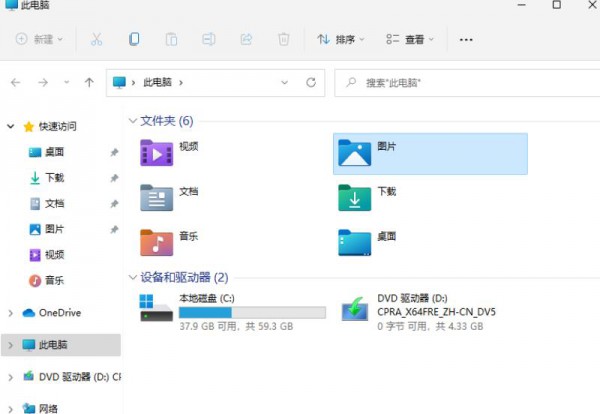Screen dimensions: 600x414
Task: Click the Delete trash icon
Action: (x=284, y=40)
